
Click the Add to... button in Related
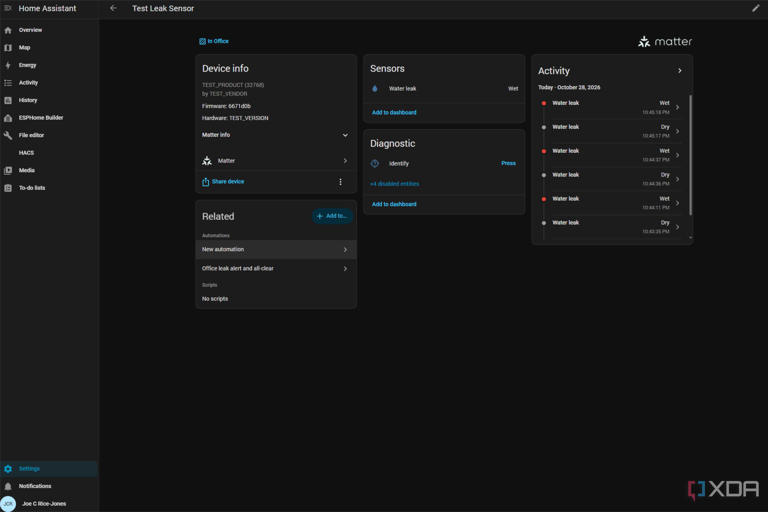[332, 216]
